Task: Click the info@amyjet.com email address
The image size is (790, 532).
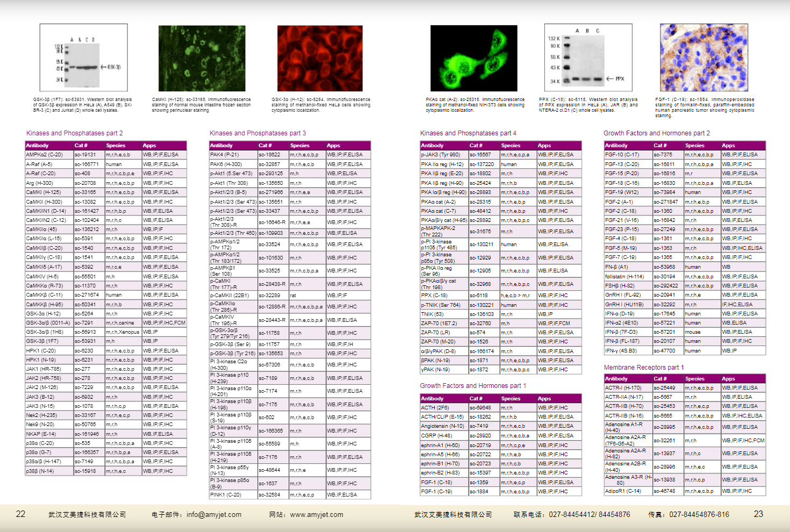Action: (x=214, y=514)
